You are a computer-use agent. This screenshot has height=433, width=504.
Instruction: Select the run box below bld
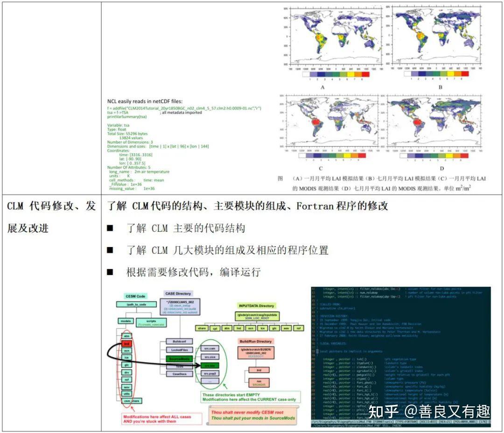(x=259, y=382)
